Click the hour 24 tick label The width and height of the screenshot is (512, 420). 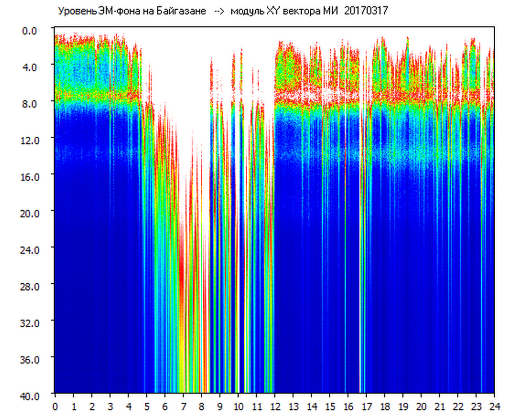point(494,406)
